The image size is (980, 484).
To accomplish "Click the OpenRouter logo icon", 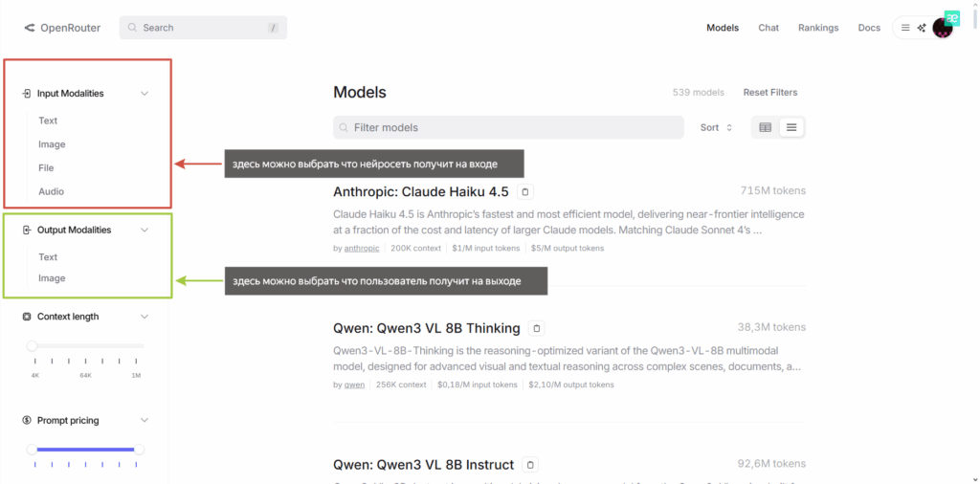I will point(30,28).
